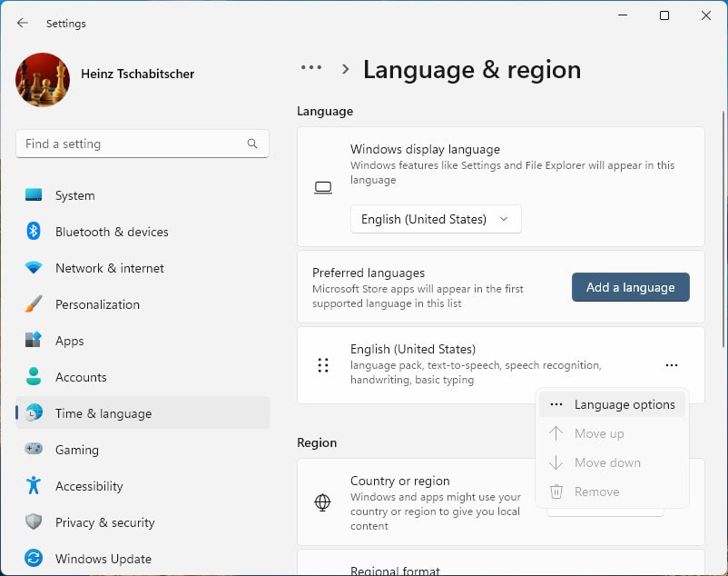This screenshot has width=728, height=576.
Task: Click the breadcrumb chevron arrow
Action: point(345,69)
